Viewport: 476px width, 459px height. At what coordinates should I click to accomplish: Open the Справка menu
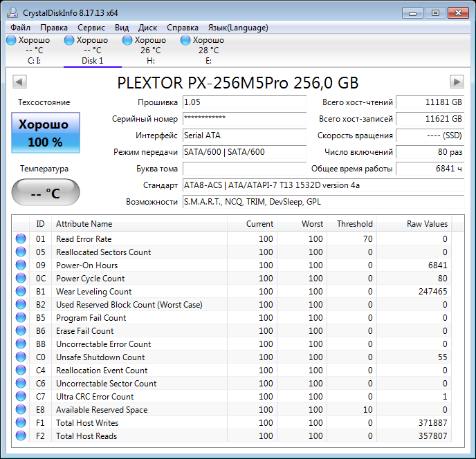pos(183,28)
